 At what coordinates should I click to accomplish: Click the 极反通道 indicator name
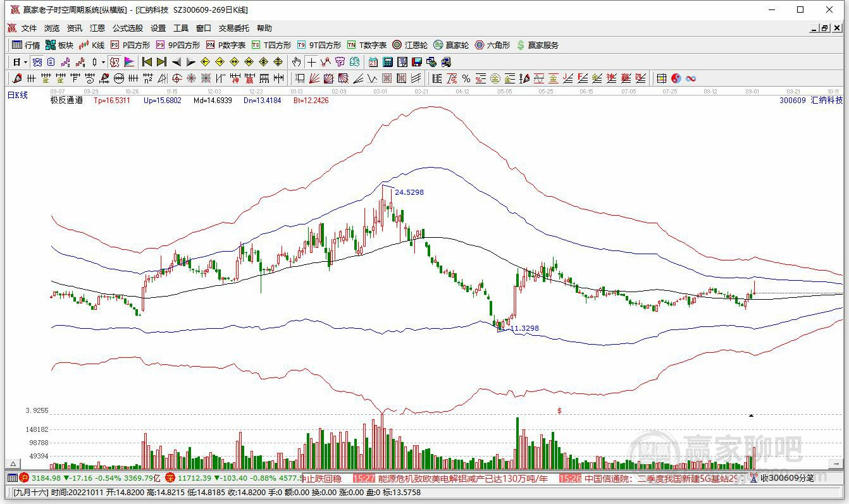pyautogui.click(x=66, y=100)
